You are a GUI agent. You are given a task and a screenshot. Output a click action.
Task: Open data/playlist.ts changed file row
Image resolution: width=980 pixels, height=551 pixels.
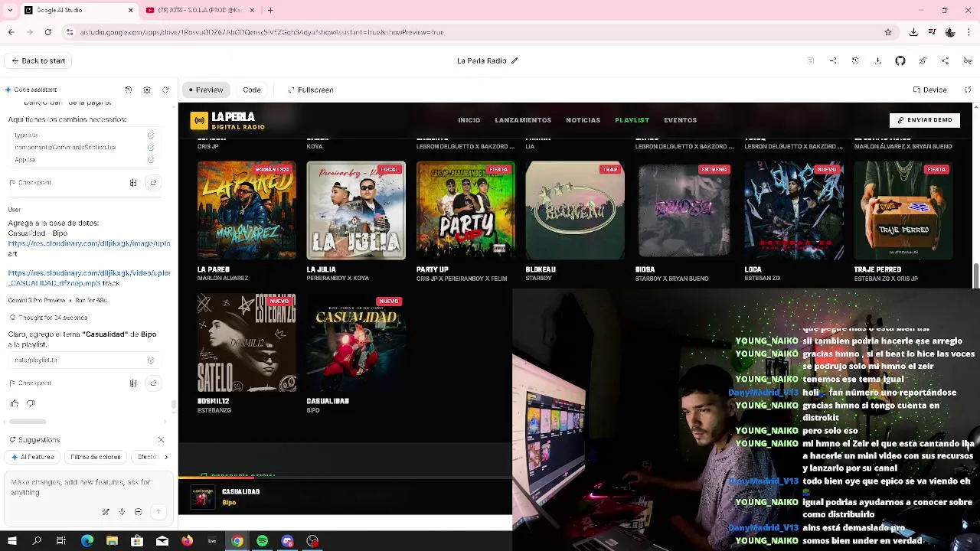(84, 360)
